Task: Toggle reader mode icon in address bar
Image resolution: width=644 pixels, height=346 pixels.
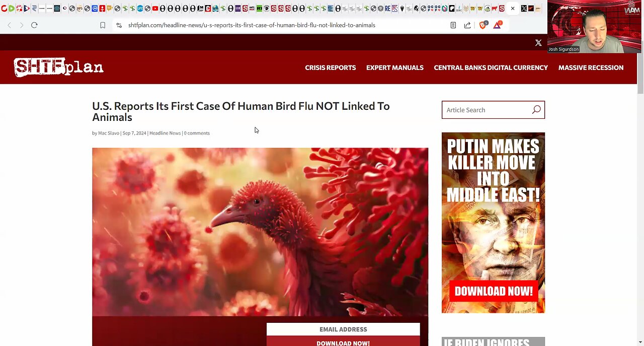Action: click(453, 25)
